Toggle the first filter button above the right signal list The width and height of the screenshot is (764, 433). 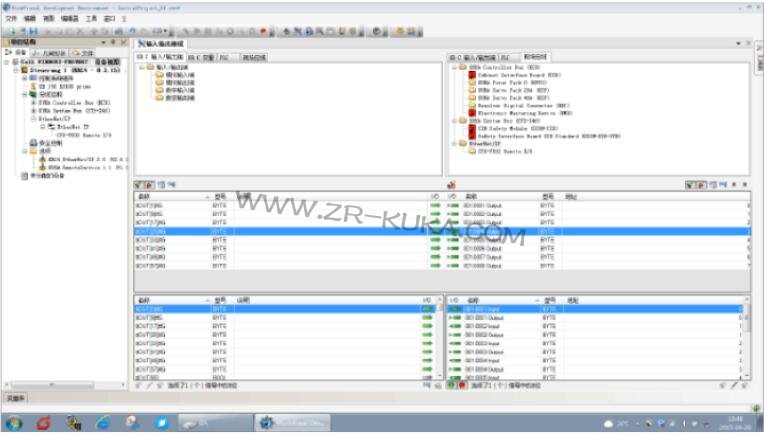coord(690,185)
